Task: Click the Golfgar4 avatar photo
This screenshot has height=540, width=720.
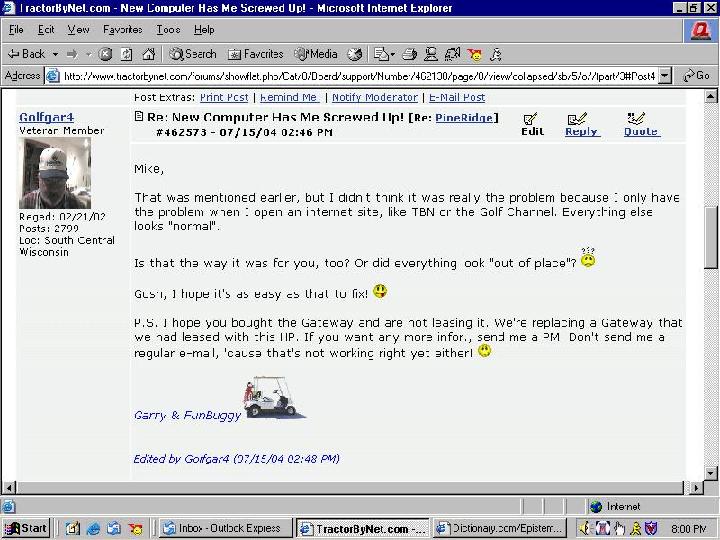Action: (x=55, y=173)
